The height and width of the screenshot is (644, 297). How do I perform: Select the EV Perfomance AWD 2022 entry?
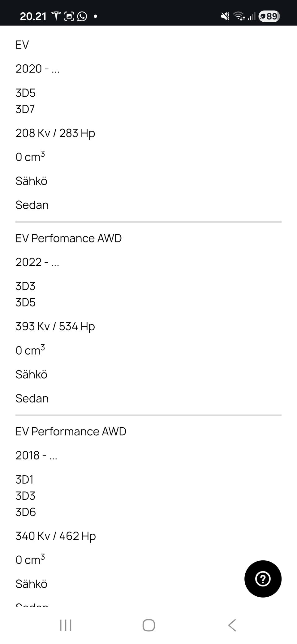tap(68, 238)
